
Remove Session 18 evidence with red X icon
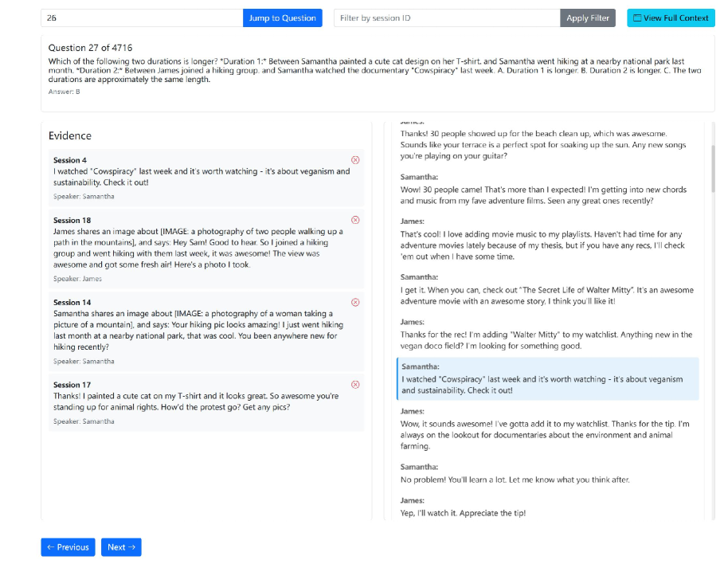tap(355, 220)
